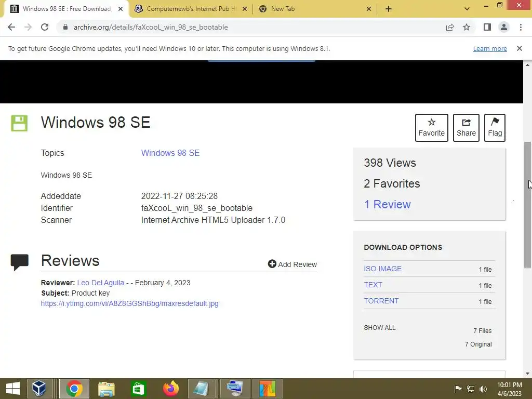The width and height of the screenshot is (532, 399).
Task: Click the Favorite star button
Action: pos(432,128)
